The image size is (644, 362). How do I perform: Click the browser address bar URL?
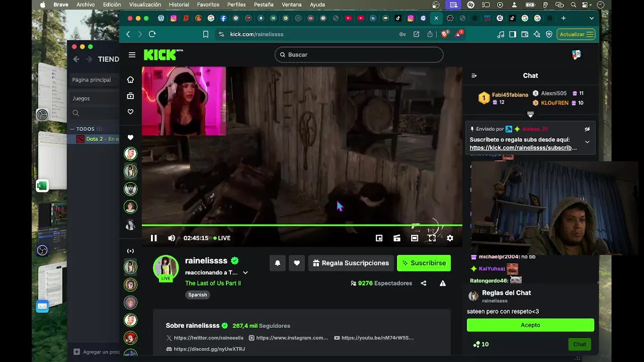257,34
